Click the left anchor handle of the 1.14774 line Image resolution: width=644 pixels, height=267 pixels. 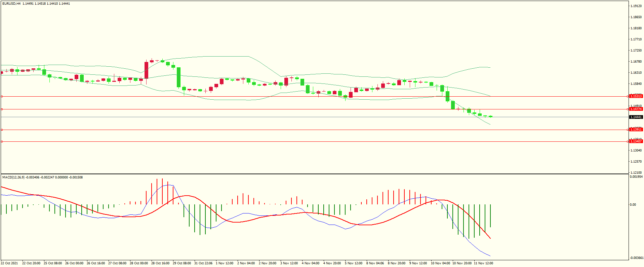(2, 109)
